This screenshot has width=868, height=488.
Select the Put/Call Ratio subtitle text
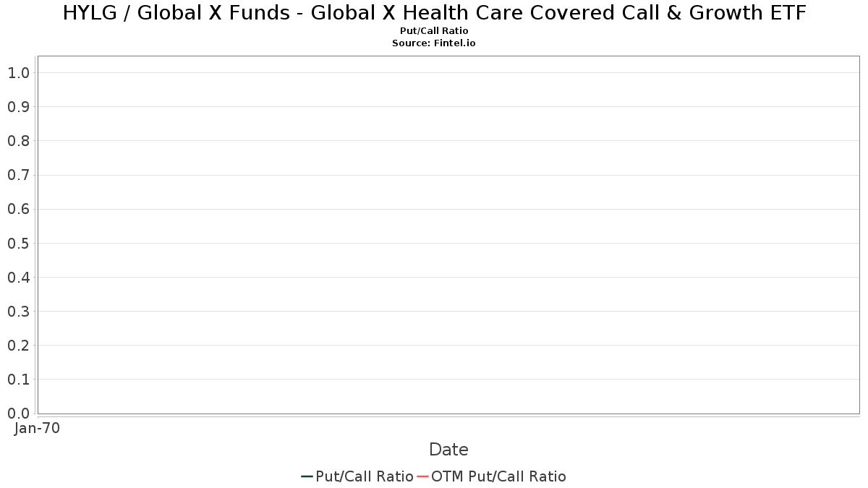pyautogui.click(x=434, y=31)
